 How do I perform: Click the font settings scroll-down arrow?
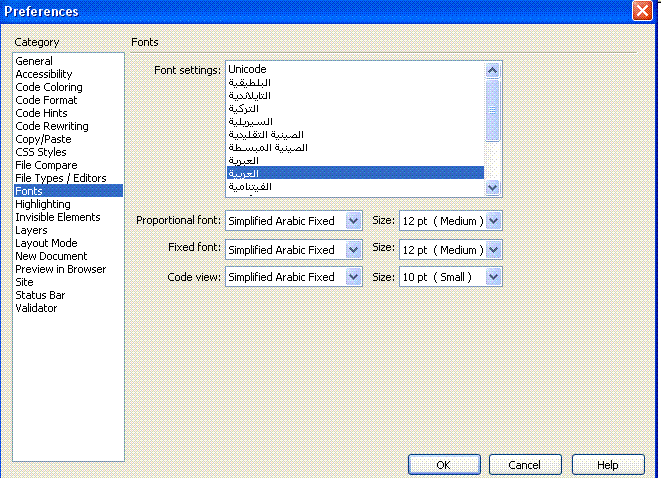(x=492, y=187)
